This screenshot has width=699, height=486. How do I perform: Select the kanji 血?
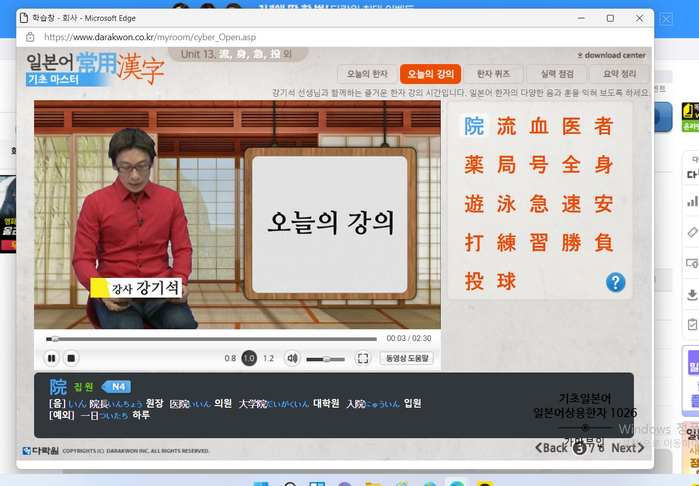coord(539,126)
